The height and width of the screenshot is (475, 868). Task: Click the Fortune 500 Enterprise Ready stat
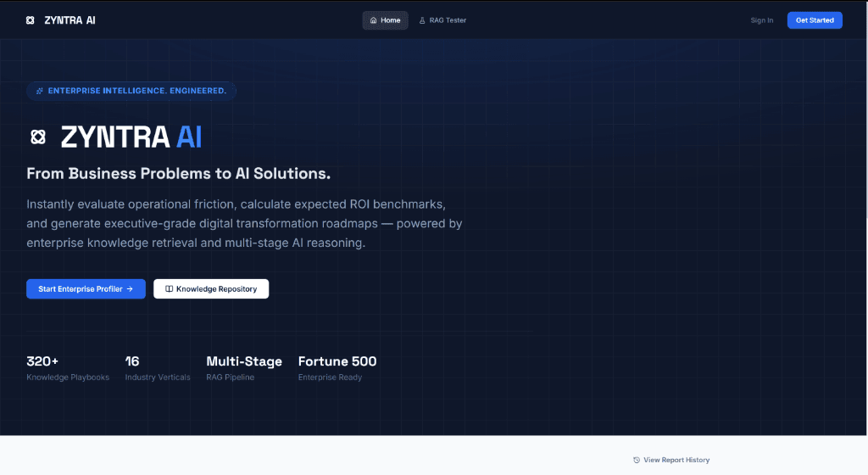click(x=337, y=368)
